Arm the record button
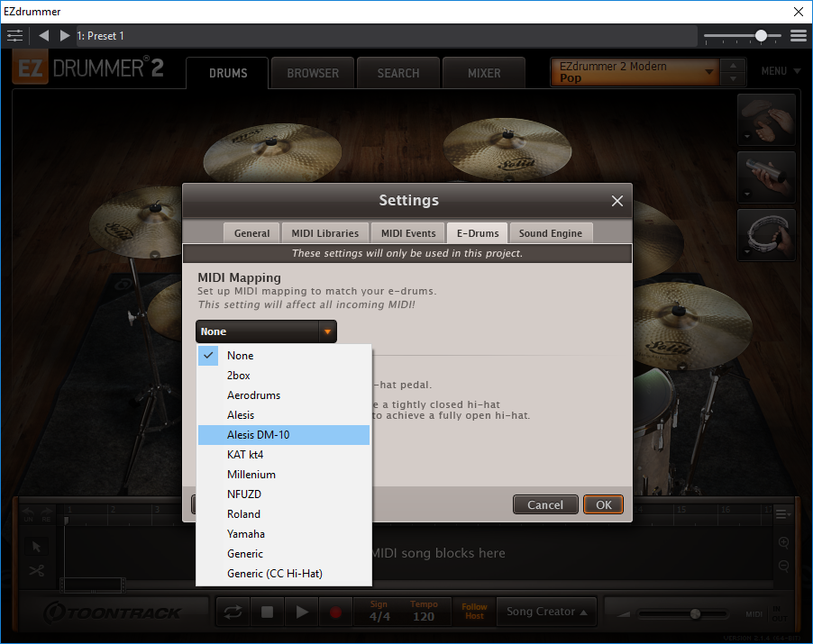 pos(335,612)
